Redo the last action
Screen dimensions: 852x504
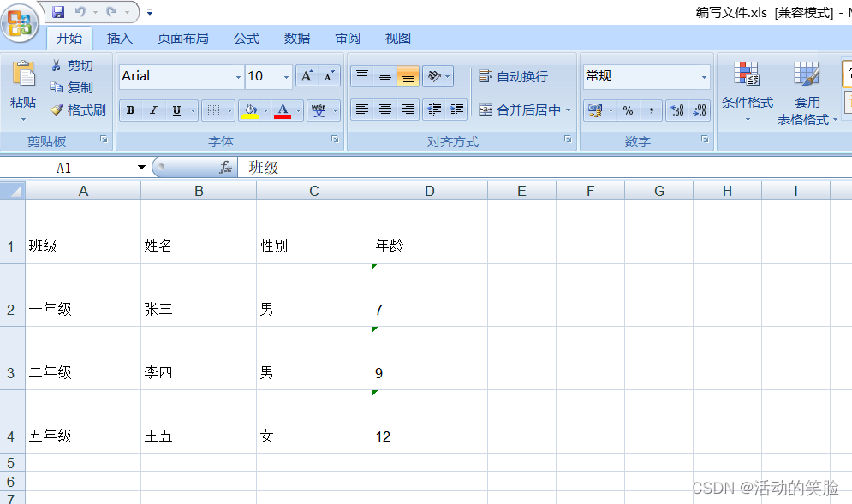112,11
